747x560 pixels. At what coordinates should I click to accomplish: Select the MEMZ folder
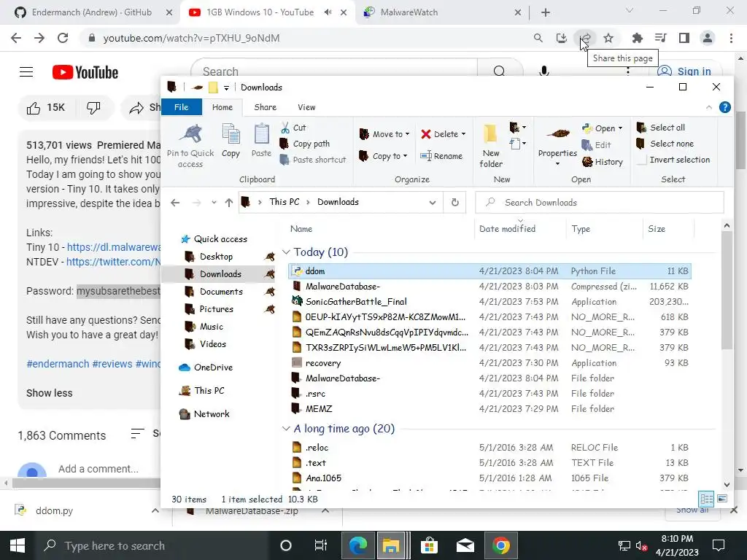click(319, 409)
